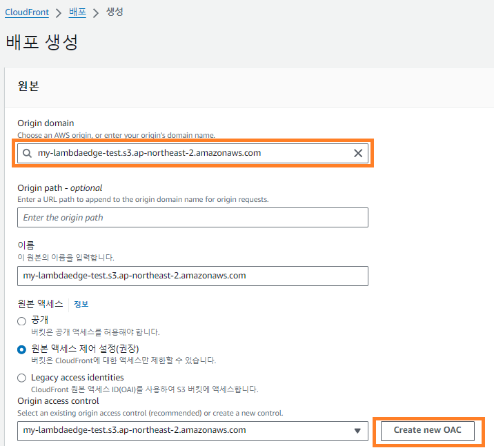The image size is (494, 448).
Task: Click the 원본 section header
Action: tap(28, 86)
